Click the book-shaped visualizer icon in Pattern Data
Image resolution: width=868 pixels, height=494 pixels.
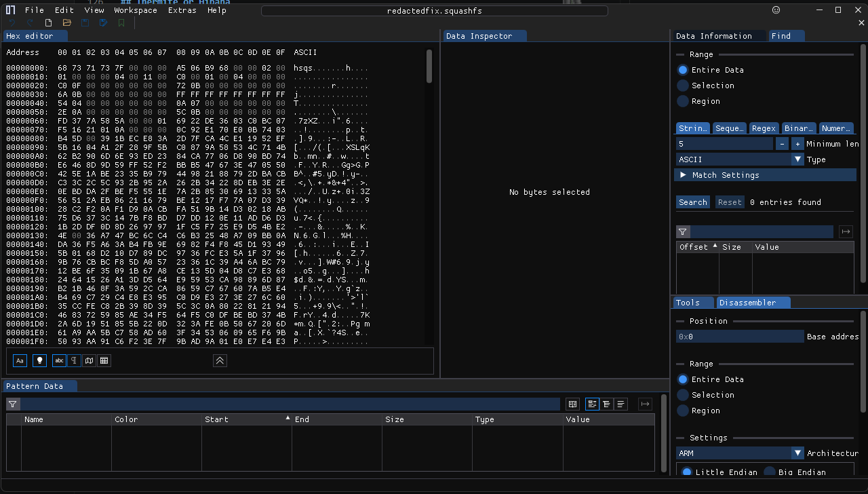(x=573, y=404)
